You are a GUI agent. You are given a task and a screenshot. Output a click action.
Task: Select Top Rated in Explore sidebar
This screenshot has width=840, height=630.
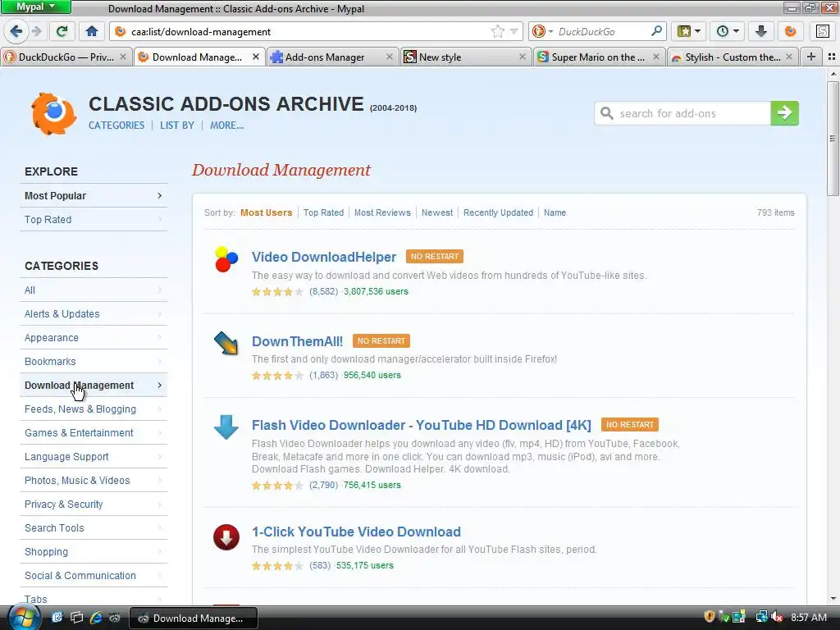[x=94, y=220]
